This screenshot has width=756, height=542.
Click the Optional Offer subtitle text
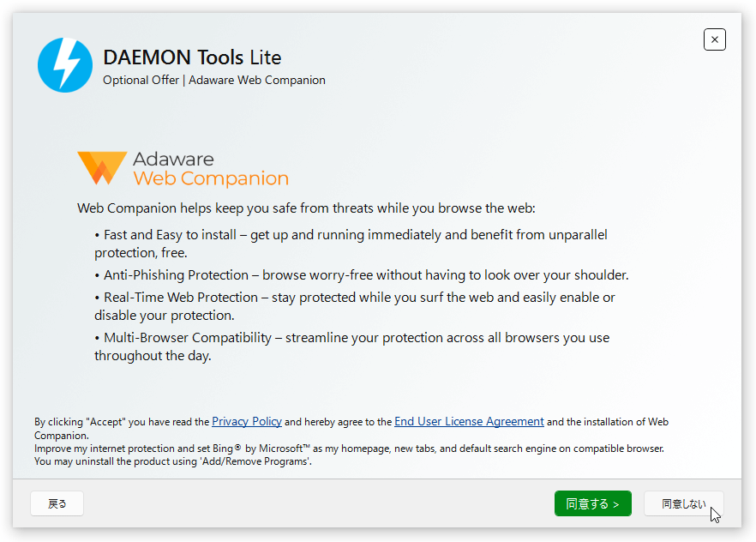coord(214,80)
